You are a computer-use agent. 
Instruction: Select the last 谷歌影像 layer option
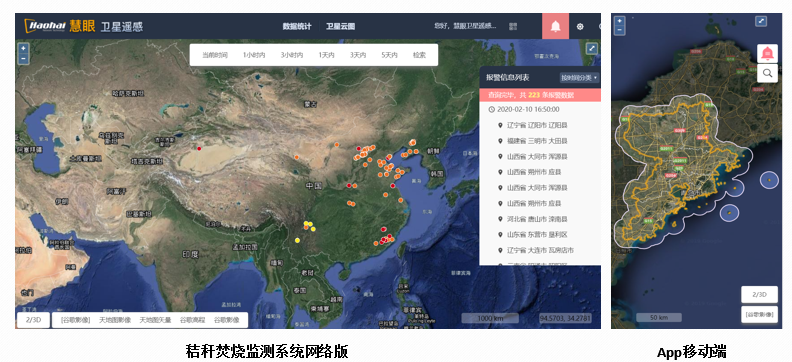pos(227,320)
